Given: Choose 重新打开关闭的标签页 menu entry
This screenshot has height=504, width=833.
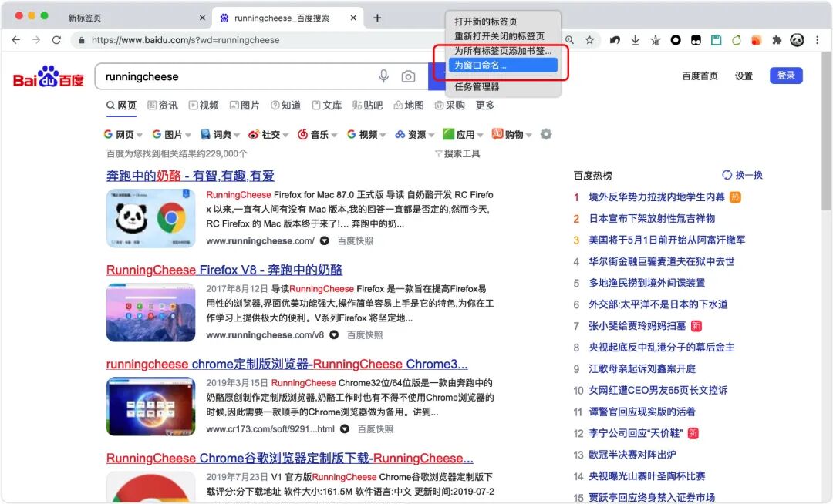Looking at the screenshot, I should pyautogui.click(x=499, y=36).
